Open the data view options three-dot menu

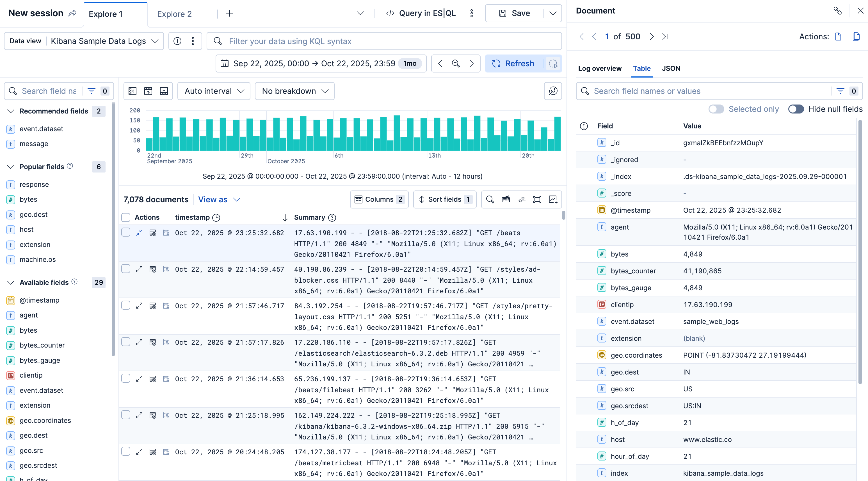tap(193, 41)
